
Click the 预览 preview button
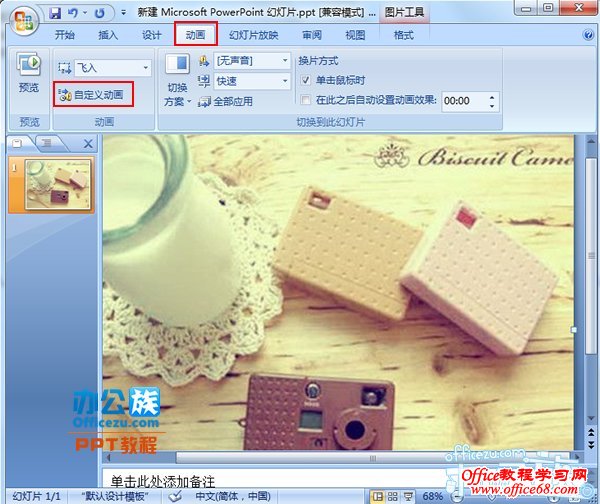tap(29, 73)
